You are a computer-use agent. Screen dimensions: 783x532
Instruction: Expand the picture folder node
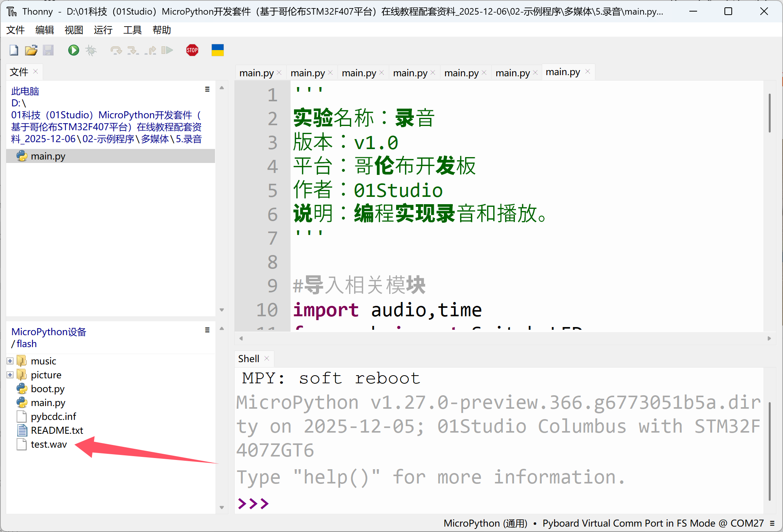[x=10, y=375]
